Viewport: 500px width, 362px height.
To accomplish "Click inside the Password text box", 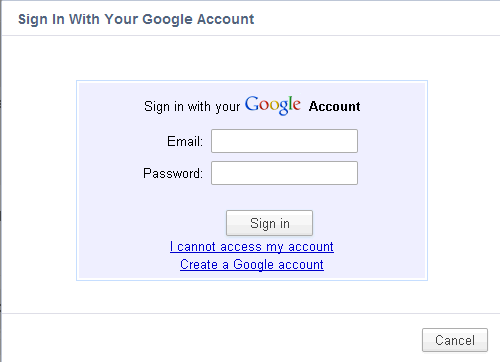I will pyautogui.click(x=284, y=173).
